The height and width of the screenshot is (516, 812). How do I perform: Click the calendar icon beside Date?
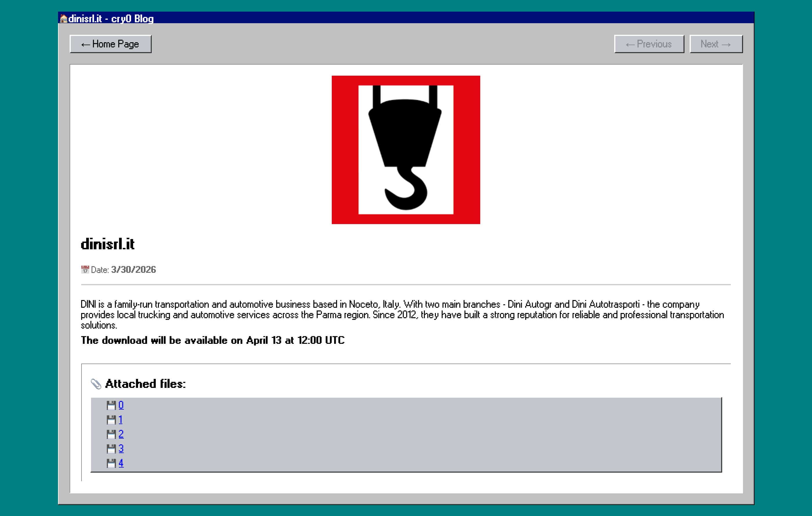pos(85,269)
